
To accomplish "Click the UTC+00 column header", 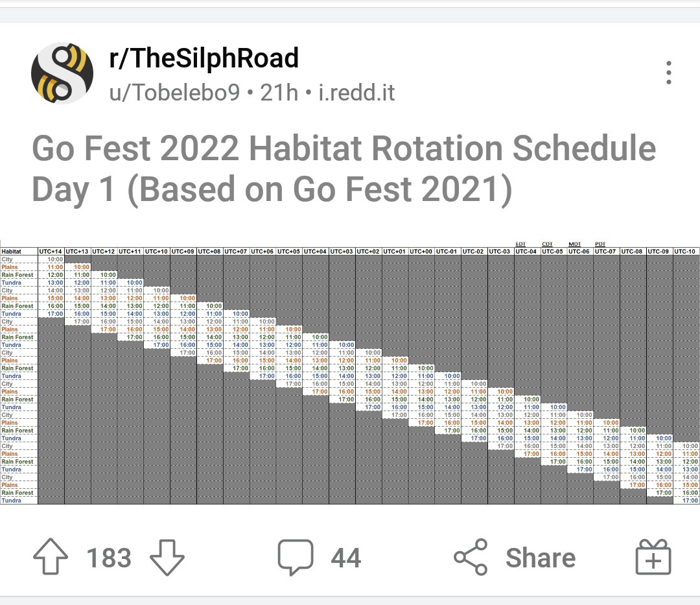I will (x=421, y=252).
